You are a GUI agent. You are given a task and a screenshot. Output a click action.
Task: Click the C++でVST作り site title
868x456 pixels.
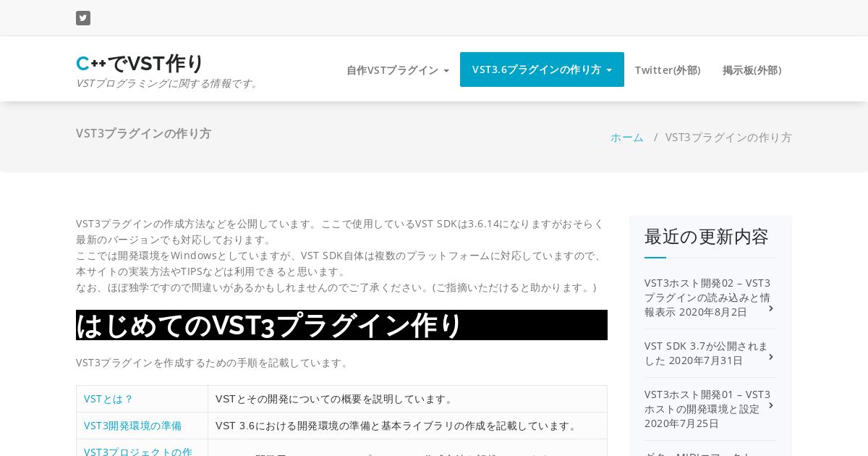[x=140, y=64]
